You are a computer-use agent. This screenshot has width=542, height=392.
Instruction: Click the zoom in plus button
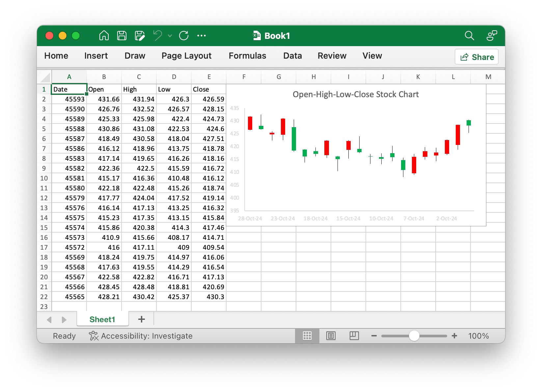point(454,336)
